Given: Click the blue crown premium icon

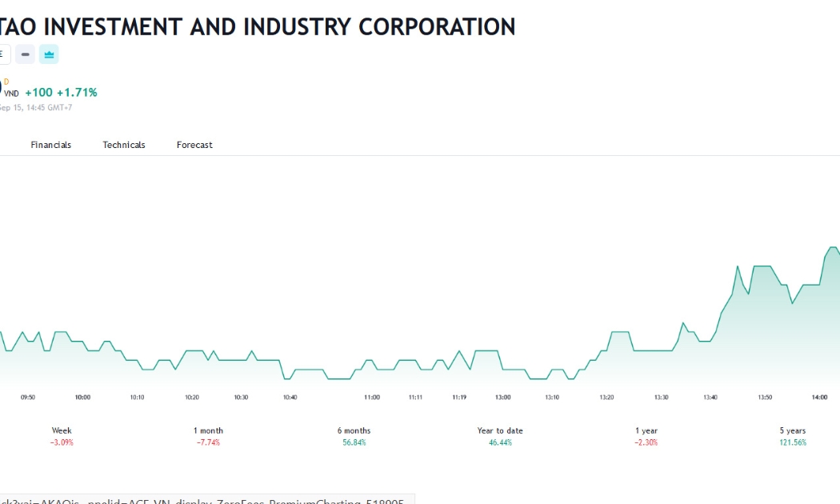Looking at the screenshot, I should (x=49, y=54).
